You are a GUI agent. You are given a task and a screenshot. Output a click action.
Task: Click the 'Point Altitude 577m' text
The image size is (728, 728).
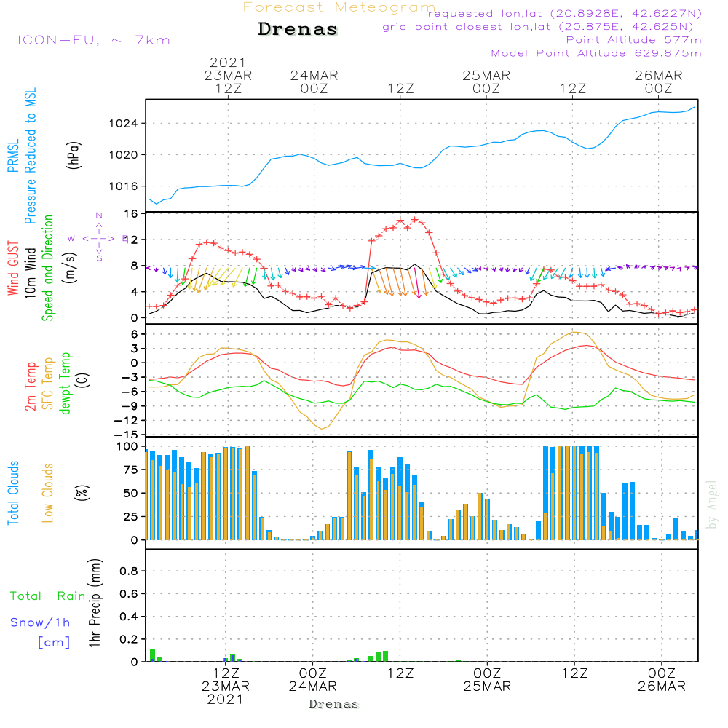634,40
